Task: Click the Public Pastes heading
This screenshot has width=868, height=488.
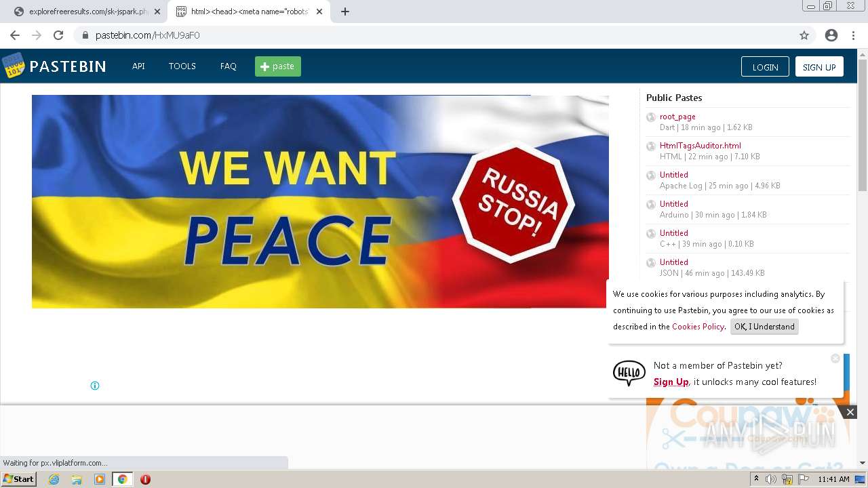Action: pos(674,98)
